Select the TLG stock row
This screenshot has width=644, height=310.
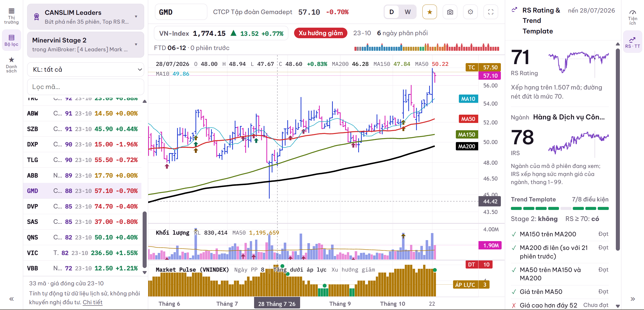point(82,160)
